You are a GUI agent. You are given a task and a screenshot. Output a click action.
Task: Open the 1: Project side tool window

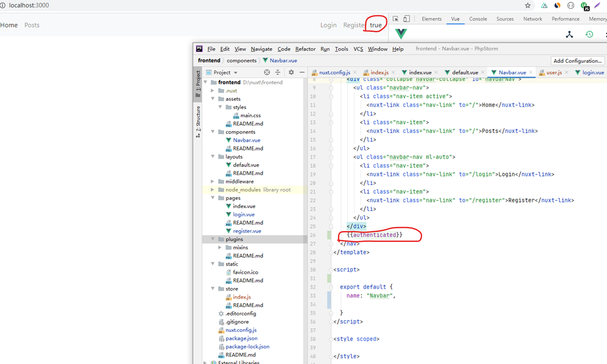click(198, 83)
